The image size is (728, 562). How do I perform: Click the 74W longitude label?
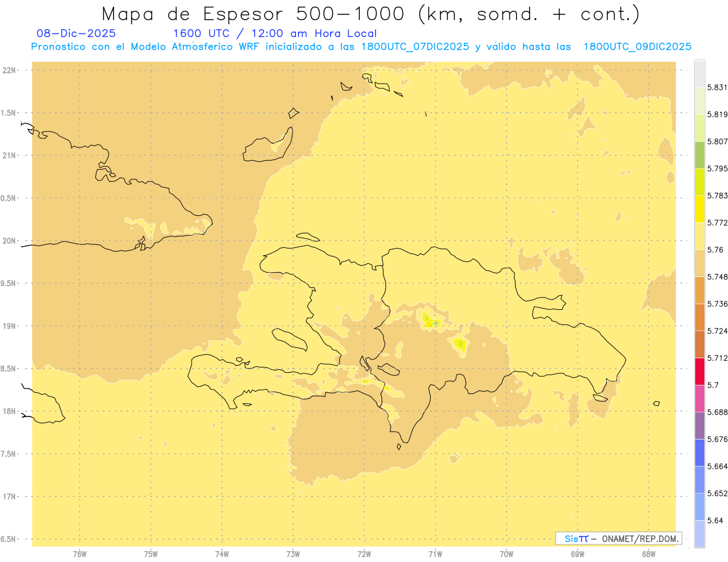pos(222,554)
